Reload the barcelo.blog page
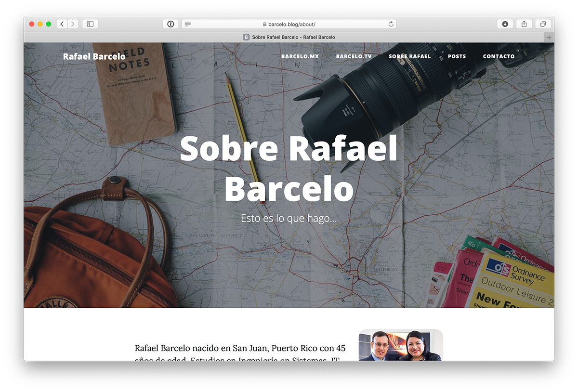 click(x=391, y=24)
